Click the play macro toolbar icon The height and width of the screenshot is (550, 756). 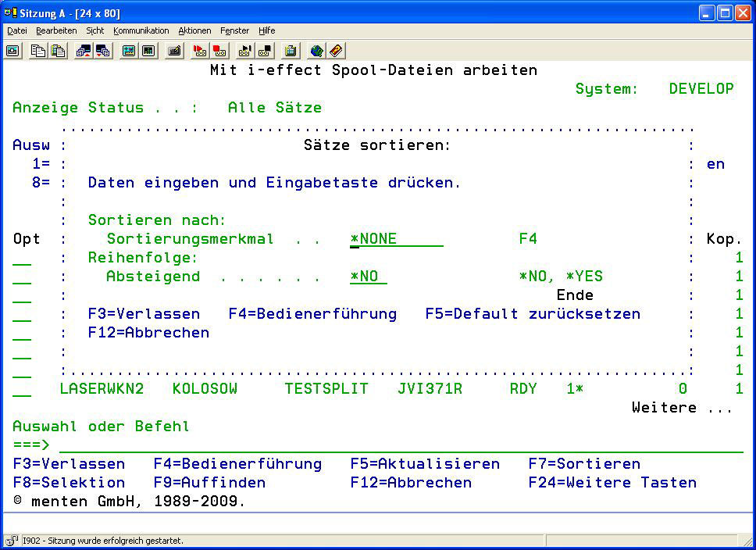[x=244, y=51]
